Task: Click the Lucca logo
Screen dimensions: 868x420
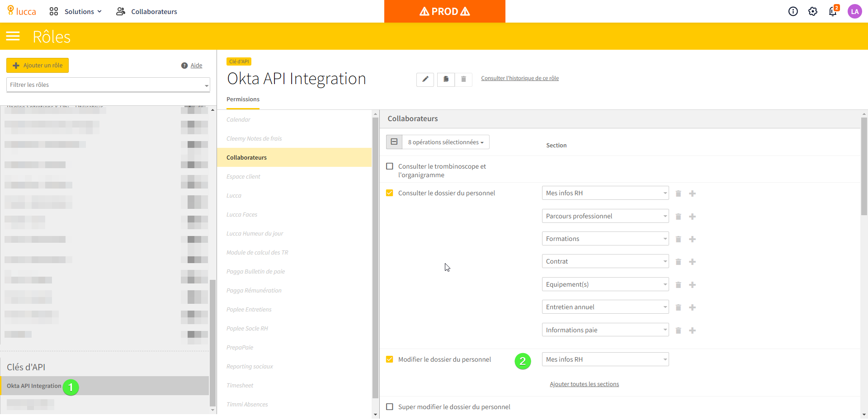Action: 22,11
